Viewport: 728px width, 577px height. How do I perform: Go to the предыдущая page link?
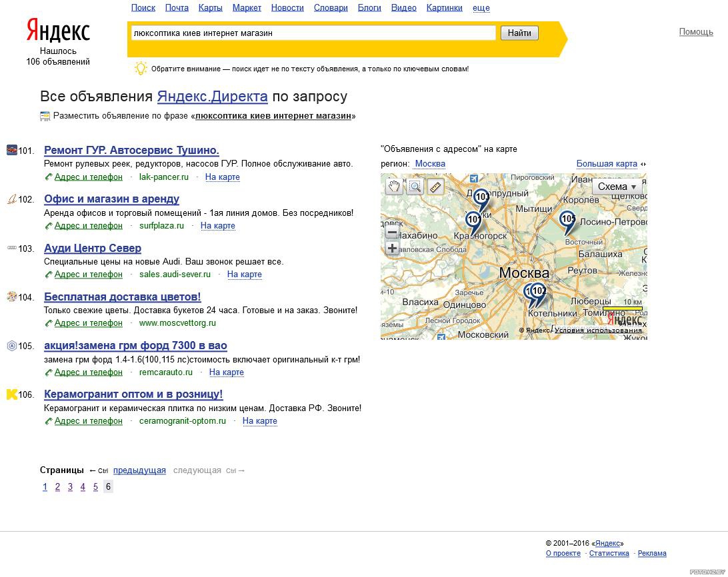tap(139, 470)
